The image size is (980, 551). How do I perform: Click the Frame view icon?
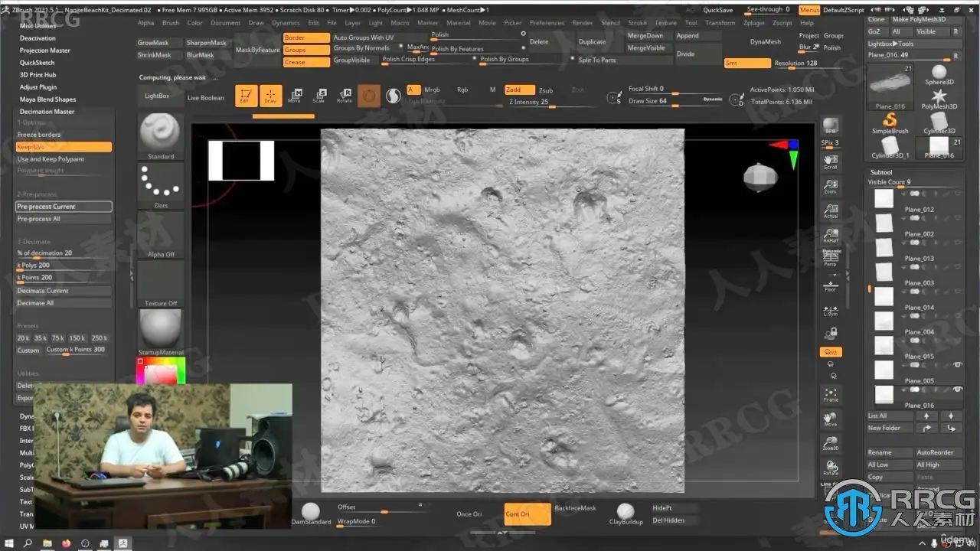pyautogui.click(x=830, y=394)
